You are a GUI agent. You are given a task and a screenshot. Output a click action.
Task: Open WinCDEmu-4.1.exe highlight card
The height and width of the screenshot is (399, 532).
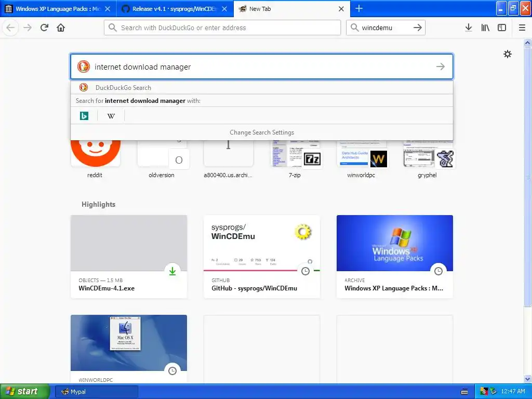coord(129,257)
